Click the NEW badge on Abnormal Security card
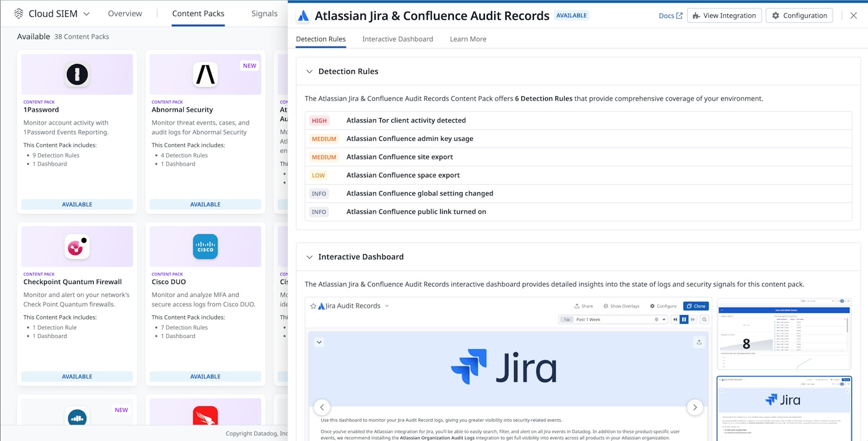 250,66
